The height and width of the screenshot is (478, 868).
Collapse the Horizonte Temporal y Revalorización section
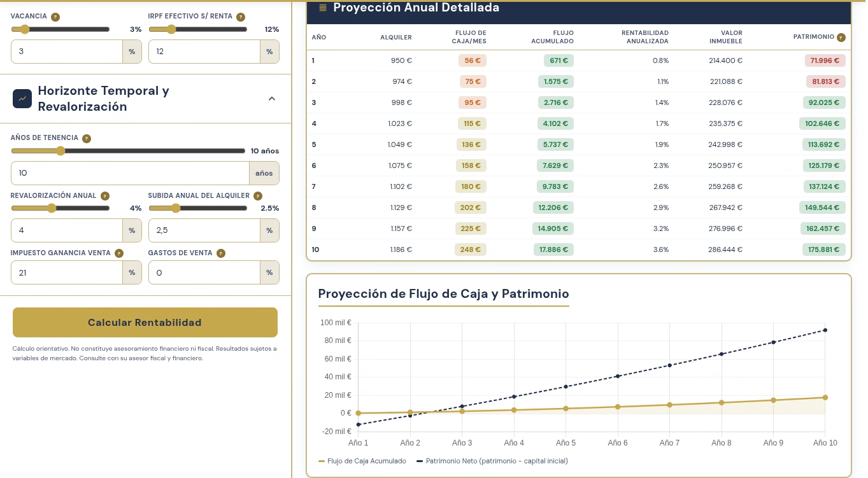coord(272,99)
